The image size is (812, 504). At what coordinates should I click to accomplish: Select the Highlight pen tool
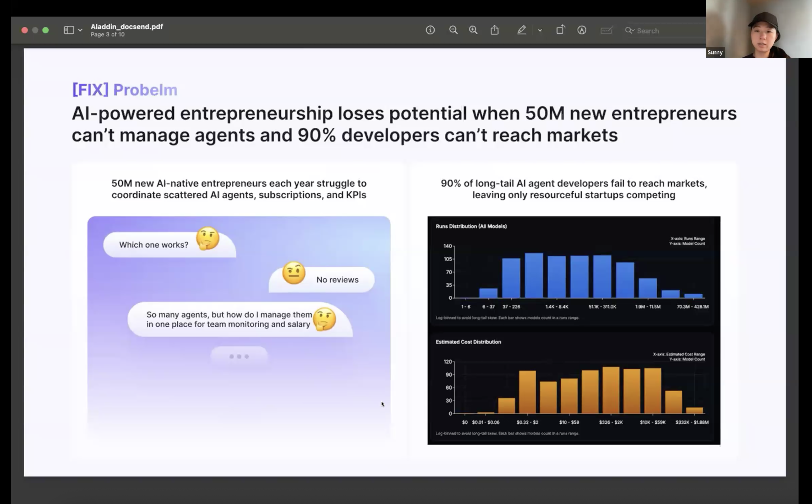(x=521, y=30)
